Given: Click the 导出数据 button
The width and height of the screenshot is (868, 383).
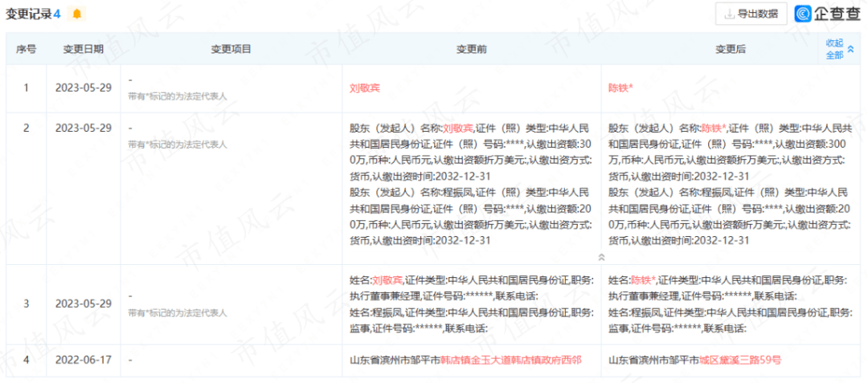Looking at the screenshot, I should tap(751, 14).
